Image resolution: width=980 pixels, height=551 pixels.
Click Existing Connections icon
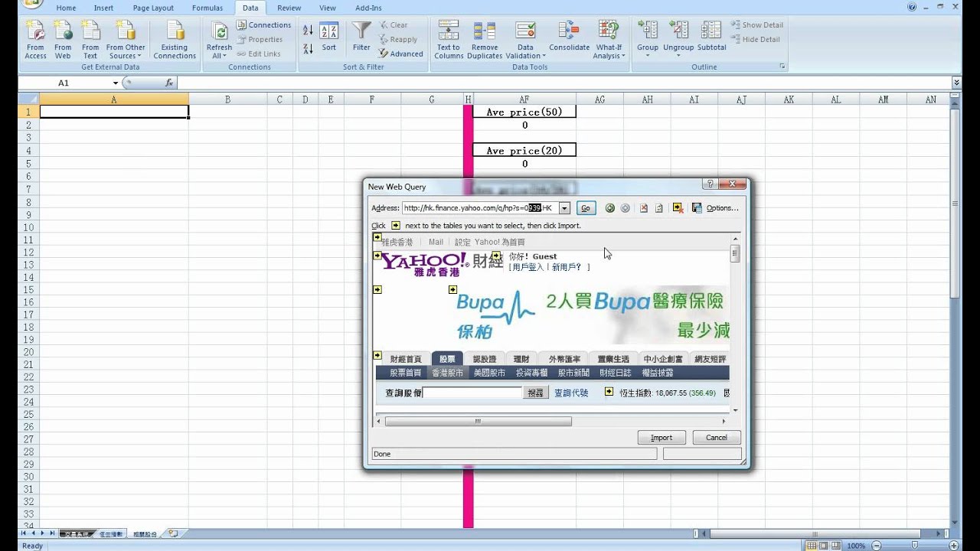(175, 40)
